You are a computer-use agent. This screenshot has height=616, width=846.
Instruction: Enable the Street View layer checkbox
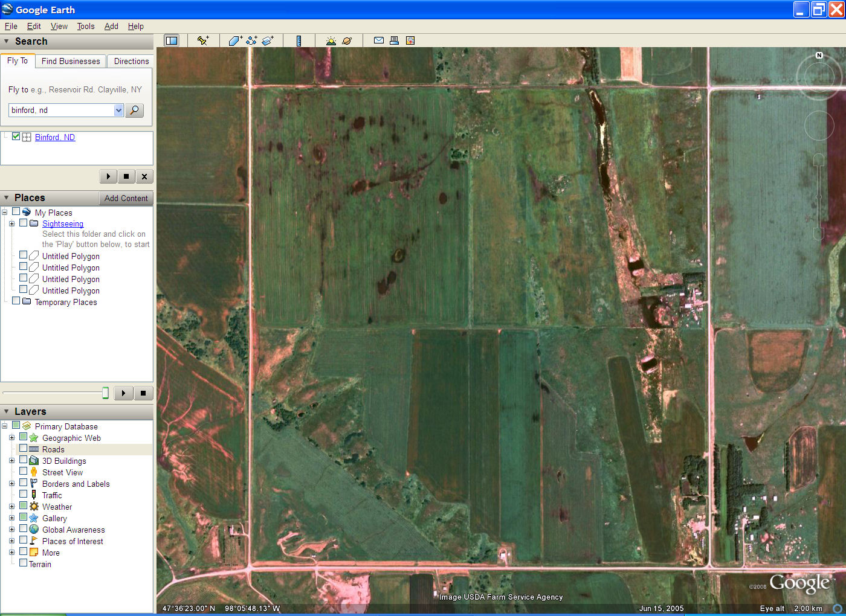[23, 472]
